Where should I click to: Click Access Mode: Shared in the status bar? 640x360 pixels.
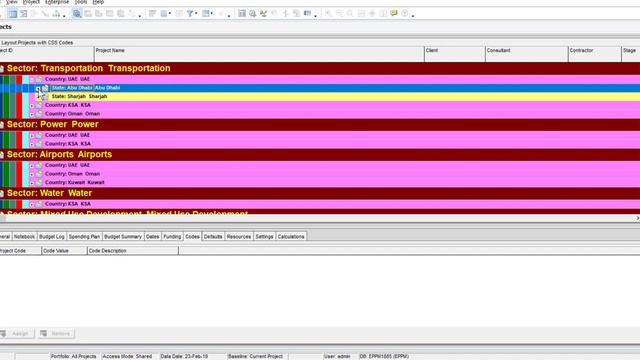127,356
